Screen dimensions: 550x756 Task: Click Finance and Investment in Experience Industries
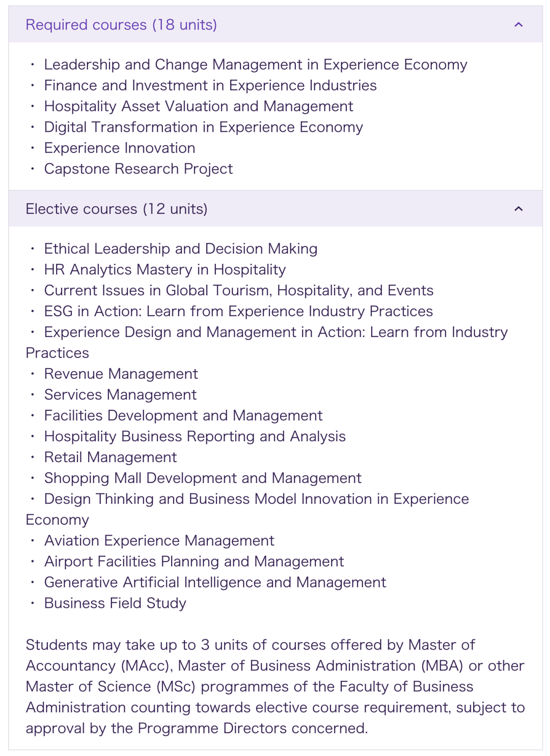point(210,86)
